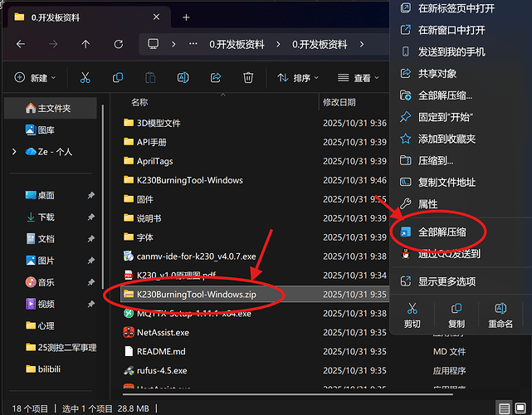Screen dimensions: 532x415
Task: Expand the Ze - 个人 tree node
Action: (14, 152)
